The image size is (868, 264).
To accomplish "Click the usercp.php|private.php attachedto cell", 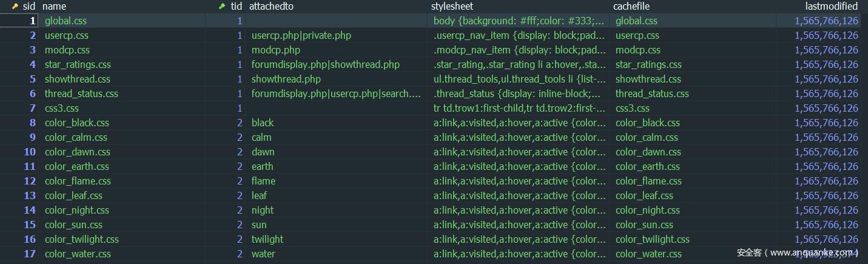I will coord(301,35).
